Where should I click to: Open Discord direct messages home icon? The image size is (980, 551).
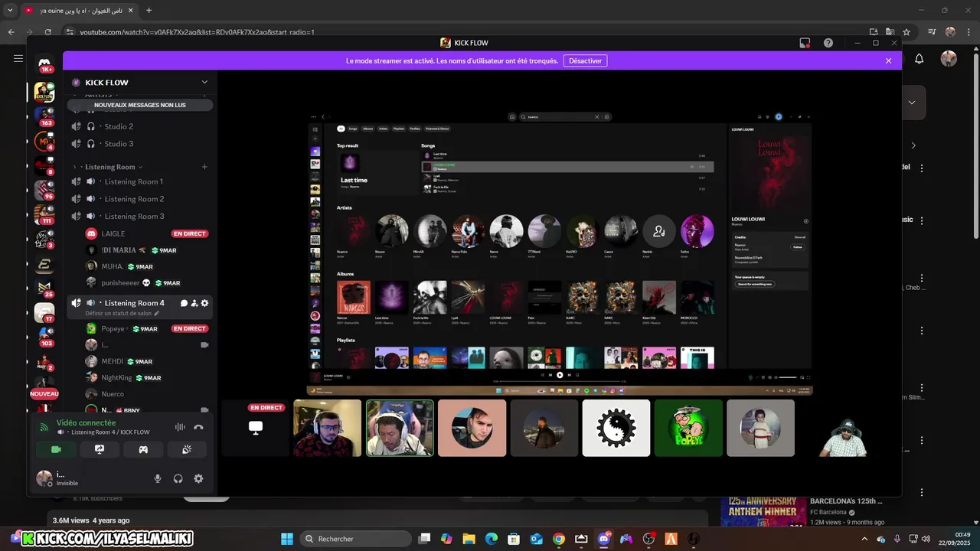[x=44, y=65]
